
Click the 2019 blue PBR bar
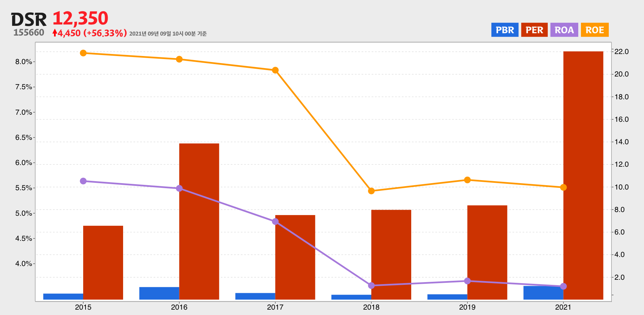pos(447,297)
